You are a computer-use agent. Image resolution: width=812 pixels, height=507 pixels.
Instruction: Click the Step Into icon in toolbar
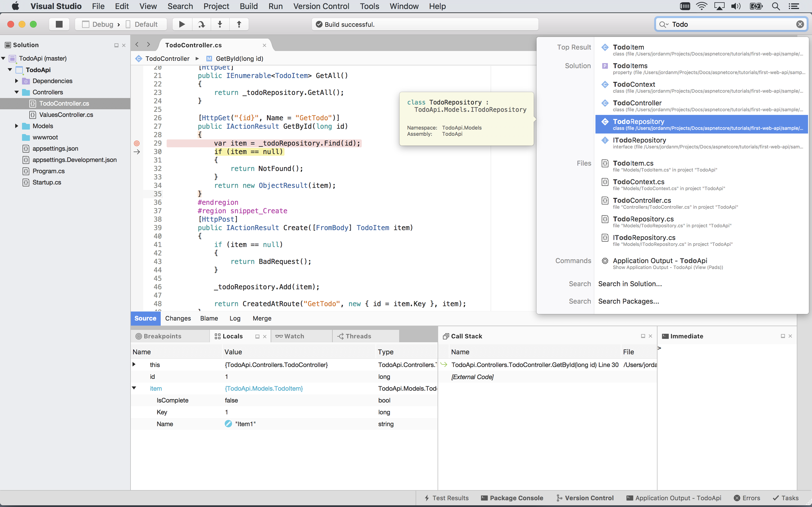[x=220, y=24]
